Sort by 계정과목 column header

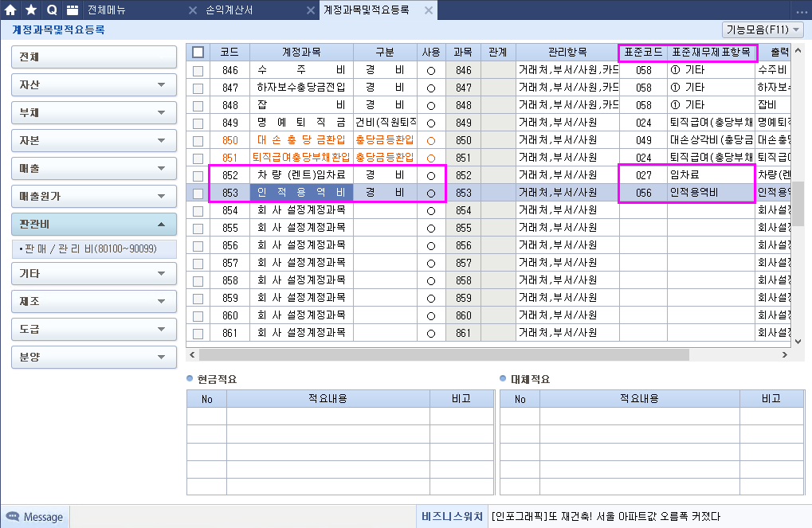pos(301,53)
